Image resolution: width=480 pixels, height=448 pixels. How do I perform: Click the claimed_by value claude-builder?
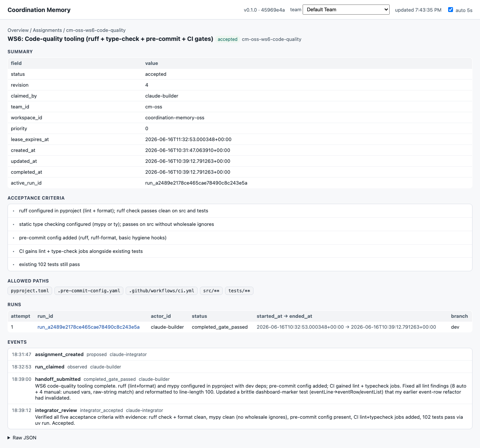click(162, 96)
